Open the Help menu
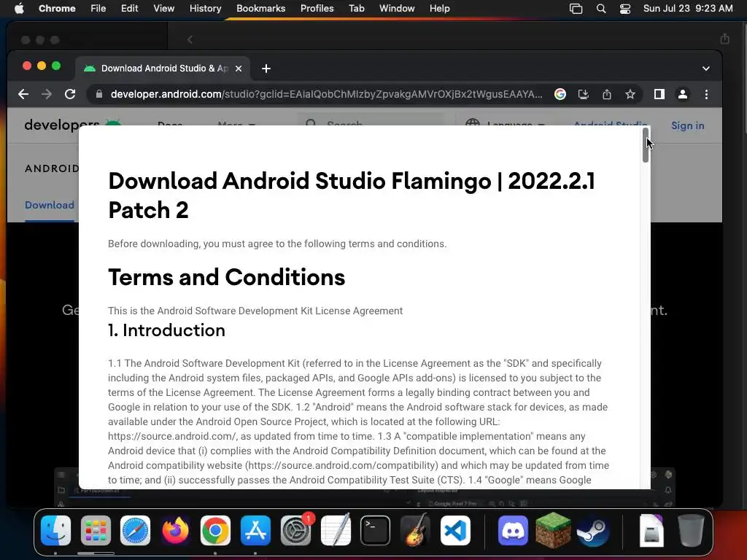747x560 pixels. coord(439,9)
